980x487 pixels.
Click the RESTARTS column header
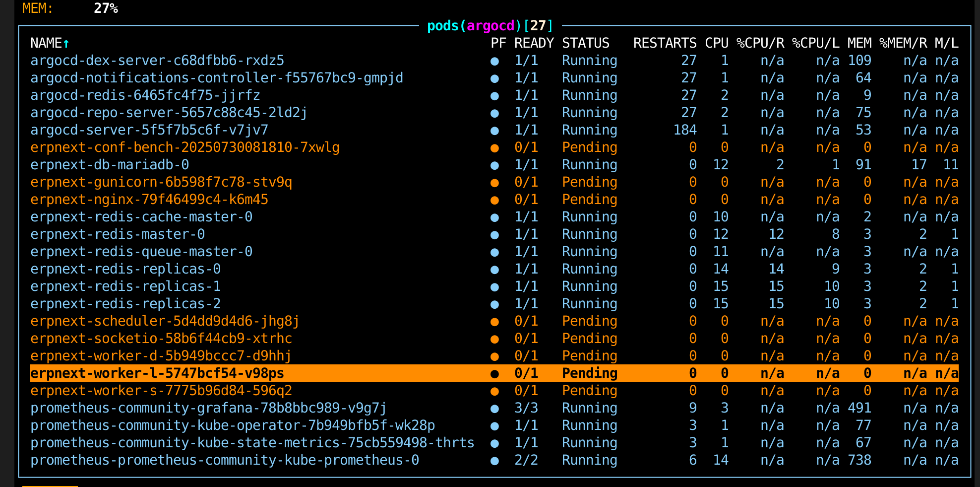665,43
